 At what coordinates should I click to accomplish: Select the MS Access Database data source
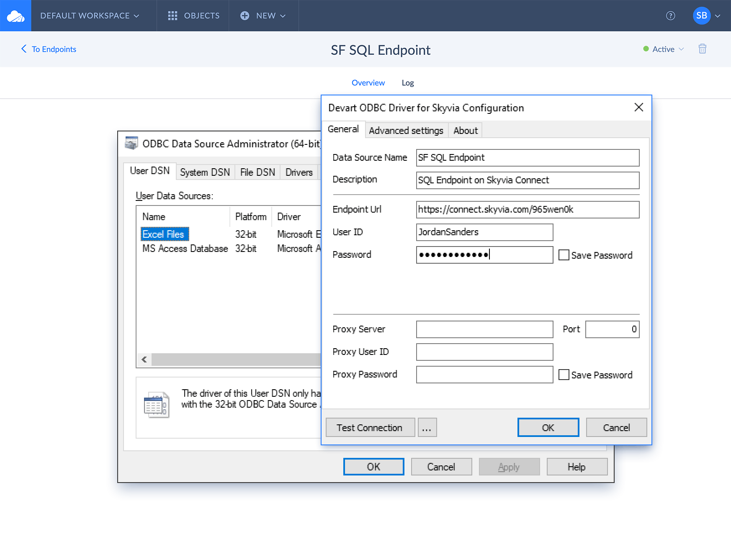click(x=185, y=249)
